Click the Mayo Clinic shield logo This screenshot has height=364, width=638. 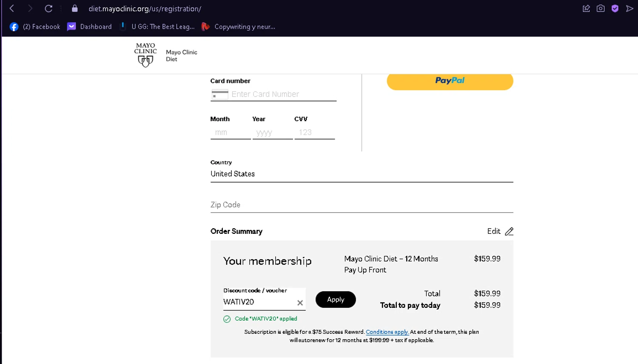click(x=145, y=55)
